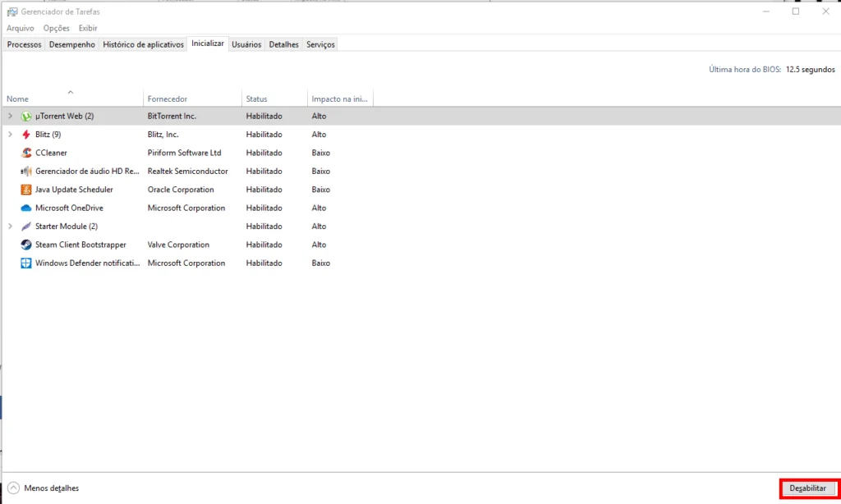Collapse details with the Menos detalhes arrow icon
The image size is (841, 504).
13,488
